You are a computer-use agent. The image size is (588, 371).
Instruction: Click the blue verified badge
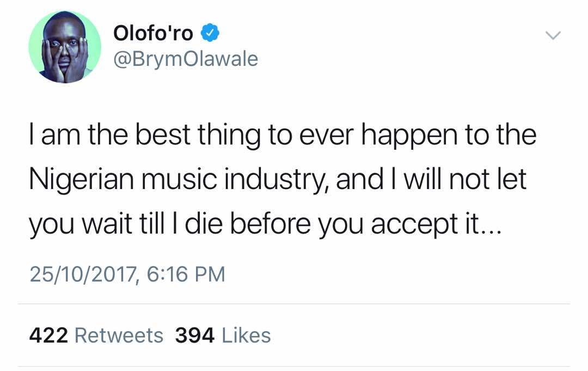[x=210, y=34]
